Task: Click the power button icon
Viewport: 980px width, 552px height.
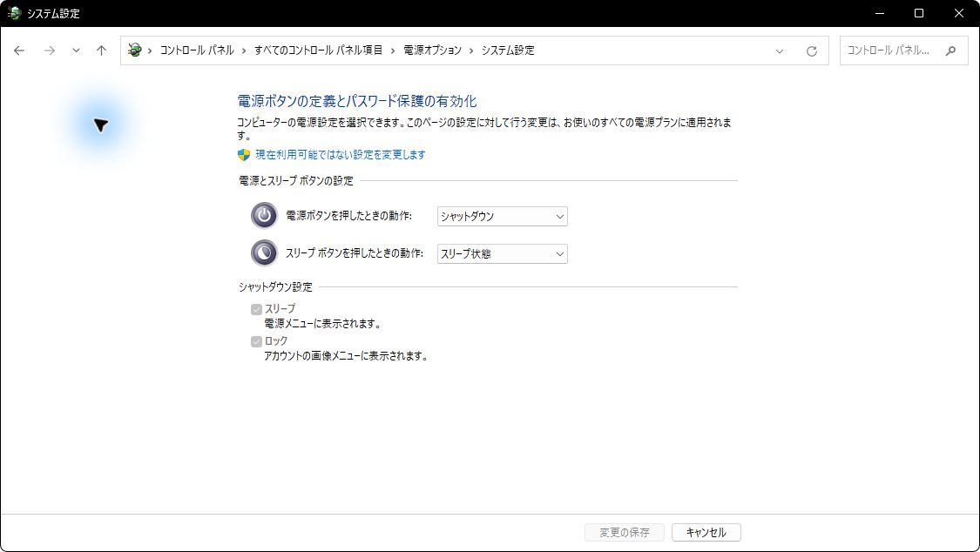Action: [264, 215]
